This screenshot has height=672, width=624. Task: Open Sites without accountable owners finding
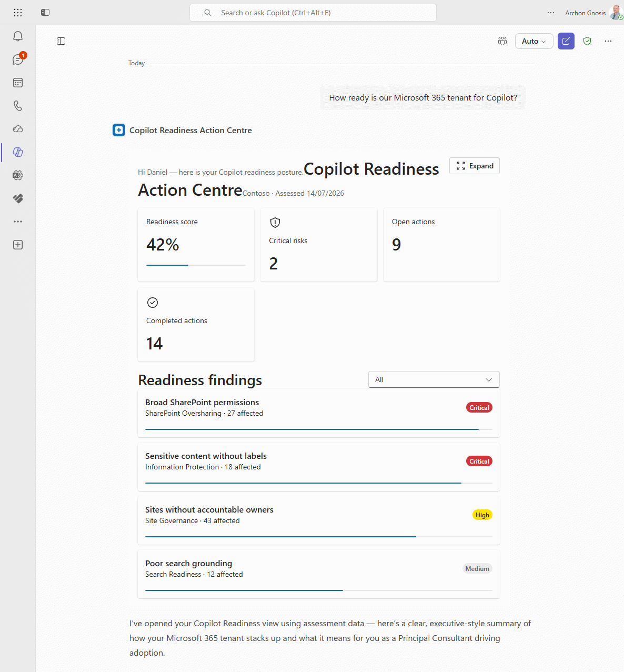pos(319,520)
